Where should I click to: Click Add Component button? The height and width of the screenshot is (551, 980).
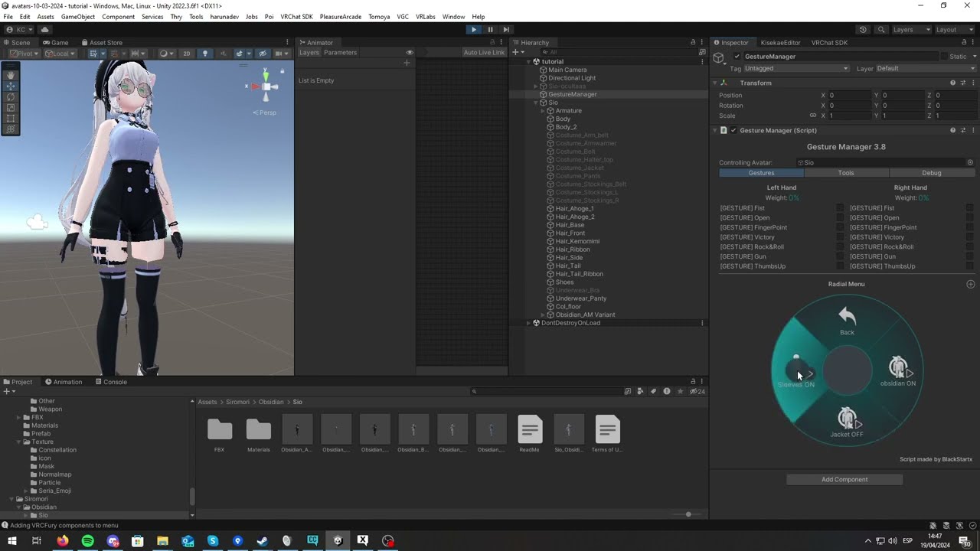[x=844, y=480]
